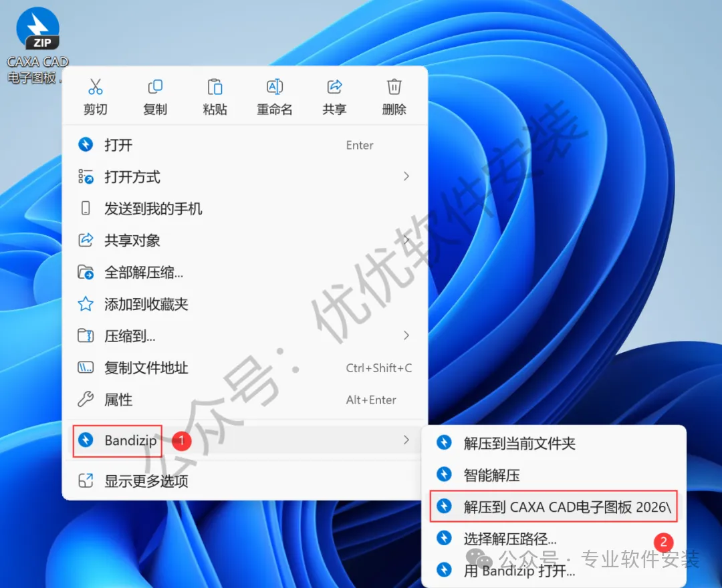Screen dimensions: 722x588
Task: Choose 解压到 CAXA CAD电子图板 2026\ option
Action: 554,506
